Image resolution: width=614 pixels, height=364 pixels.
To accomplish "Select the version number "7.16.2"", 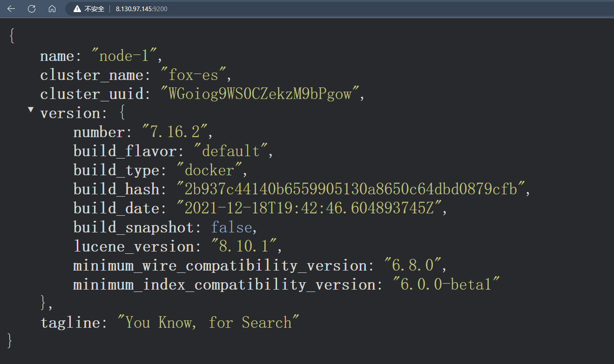I will click(175, 132).
